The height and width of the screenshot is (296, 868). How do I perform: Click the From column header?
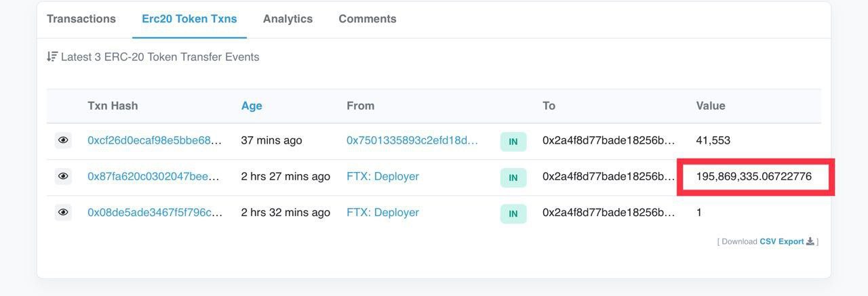point(360,106)
